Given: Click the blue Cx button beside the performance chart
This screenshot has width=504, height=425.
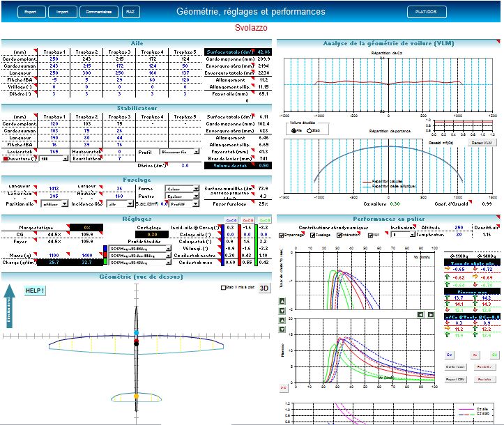Looking at the screenshot, I should click(449, 355).
